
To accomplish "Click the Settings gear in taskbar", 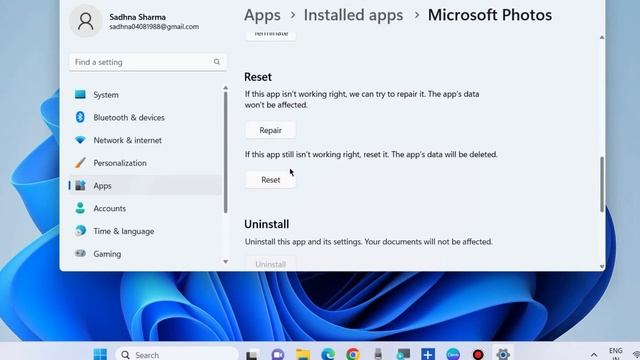I will click(x=503, y=354).
